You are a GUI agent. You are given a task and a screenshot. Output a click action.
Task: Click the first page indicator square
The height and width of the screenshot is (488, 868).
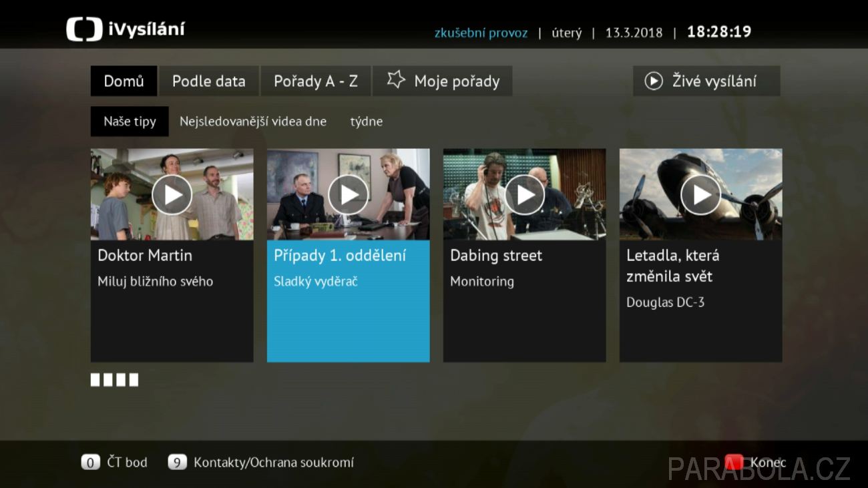[95, 380]
